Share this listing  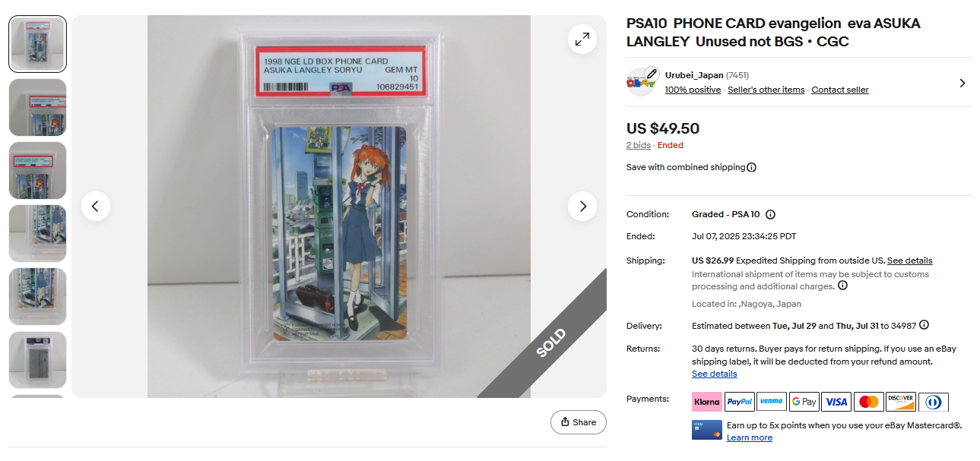click(x=579, y=422)
